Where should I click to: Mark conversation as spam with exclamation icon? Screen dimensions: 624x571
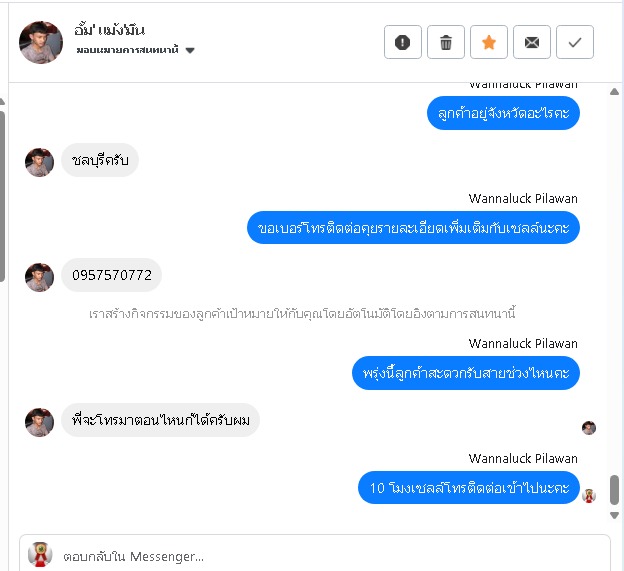(402, 42)
